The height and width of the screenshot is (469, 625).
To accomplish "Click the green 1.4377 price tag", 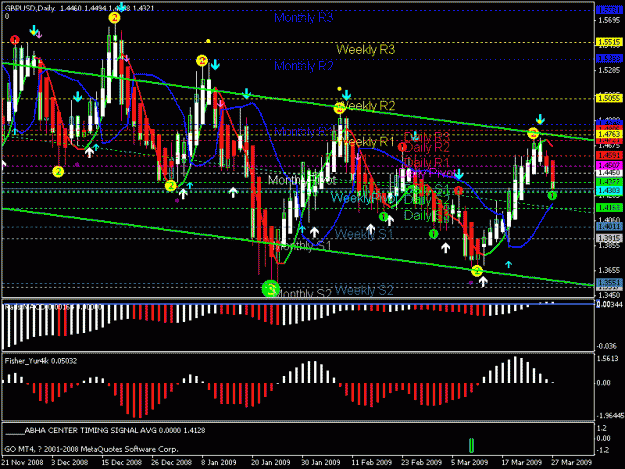I will pyautogui.click(x=609, y=182).
